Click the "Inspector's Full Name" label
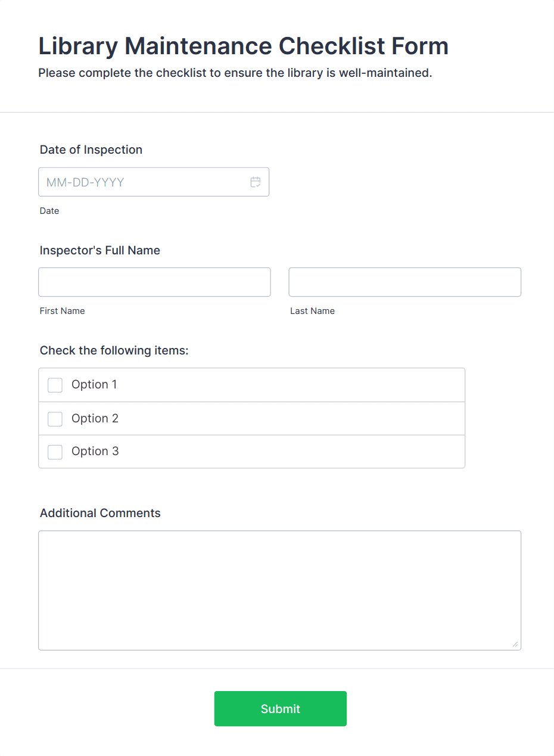 point(100,250)
